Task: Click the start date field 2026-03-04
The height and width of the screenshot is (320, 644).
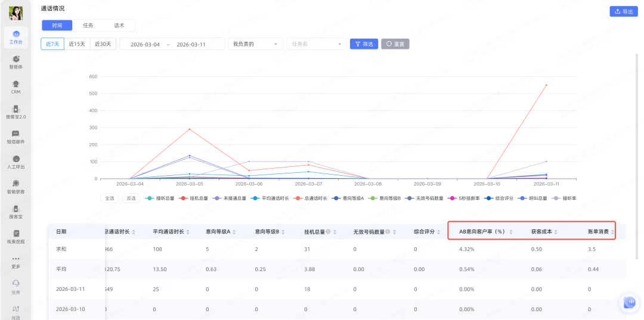Action: click(x=145, y=45)
